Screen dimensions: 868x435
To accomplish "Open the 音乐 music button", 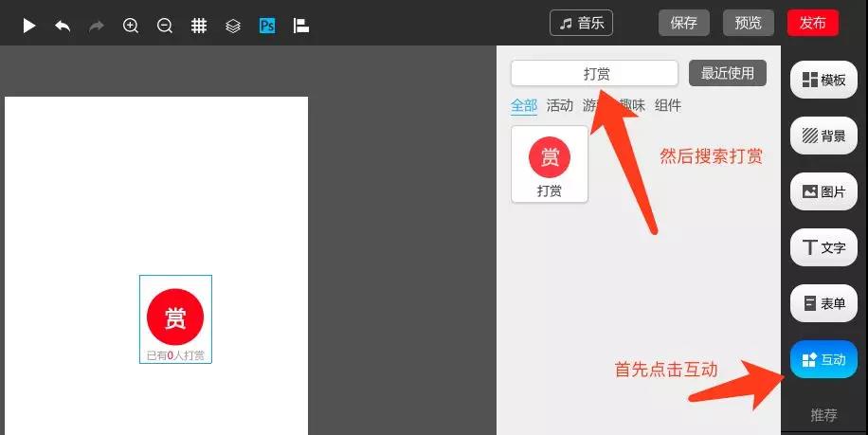I will pos(581,24).
